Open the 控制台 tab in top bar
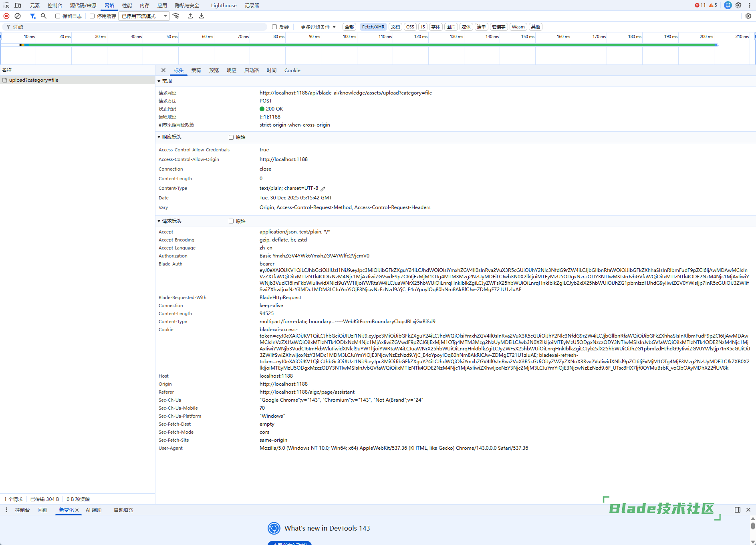This screenshot has width=756, height=545. (x=54, y=5)
